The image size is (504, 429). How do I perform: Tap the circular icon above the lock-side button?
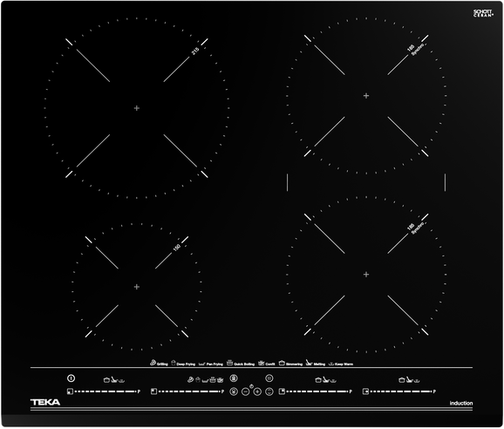coord(234,378)
